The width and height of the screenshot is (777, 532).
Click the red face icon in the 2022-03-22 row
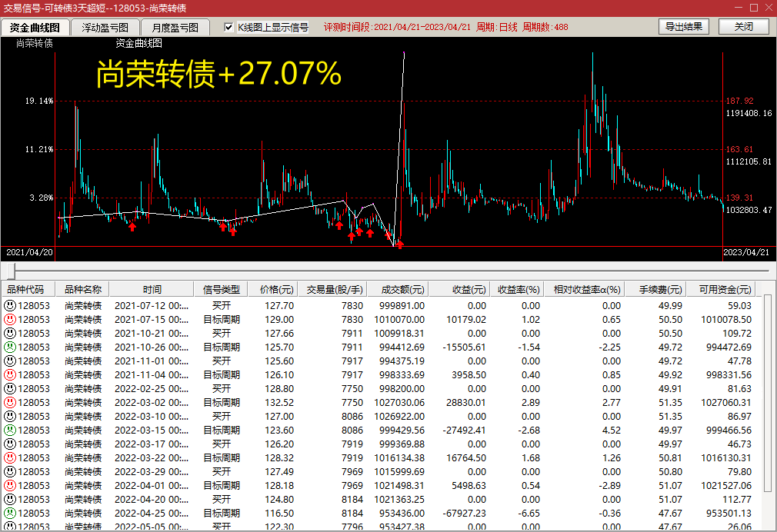[x=10, y=457]
